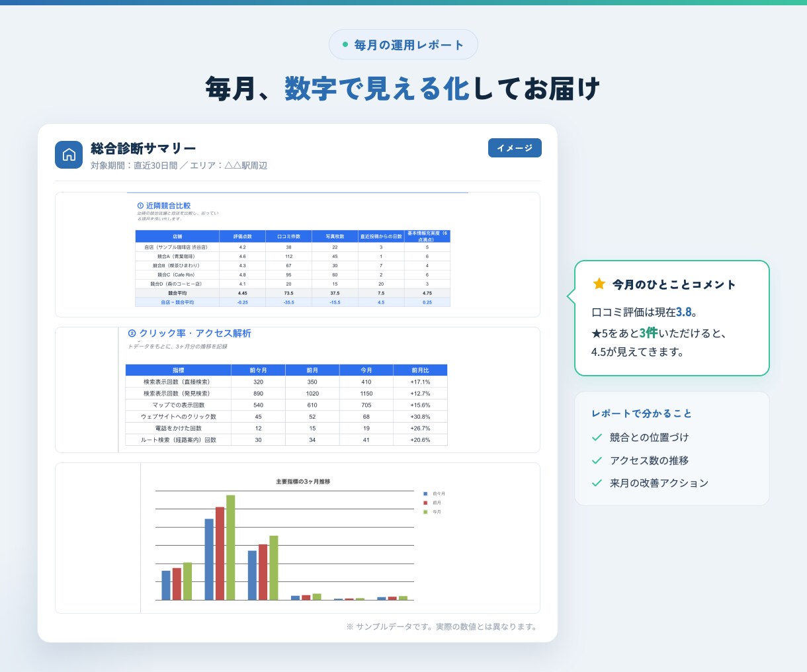Click the サンプルデータです disclaimer note
Viewport: 807px width, 672px height.
pyautogui.click(x=442, y=626)
